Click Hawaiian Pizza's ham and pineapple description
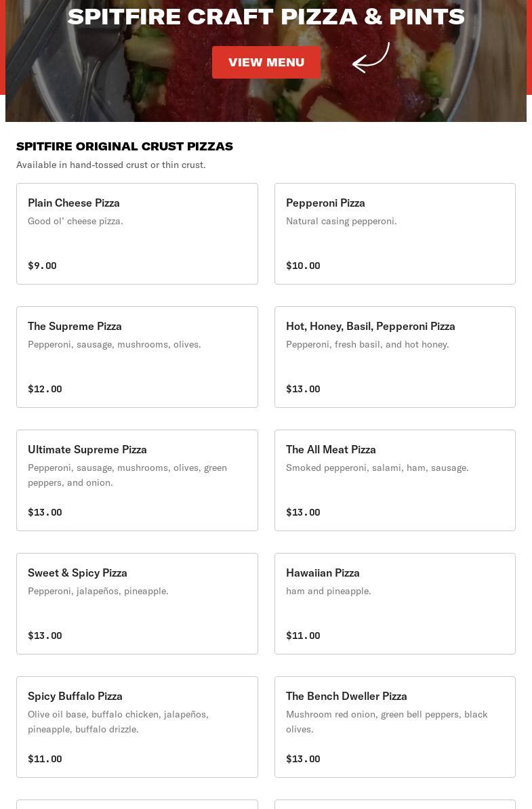 pyautogui.click(x=328, y=591)
